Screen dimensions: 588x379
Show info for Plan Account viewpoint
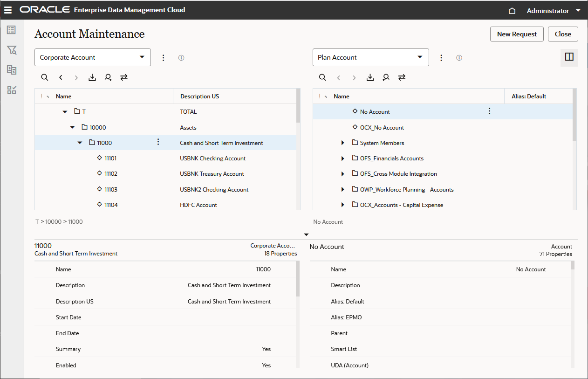pos(459,58)
